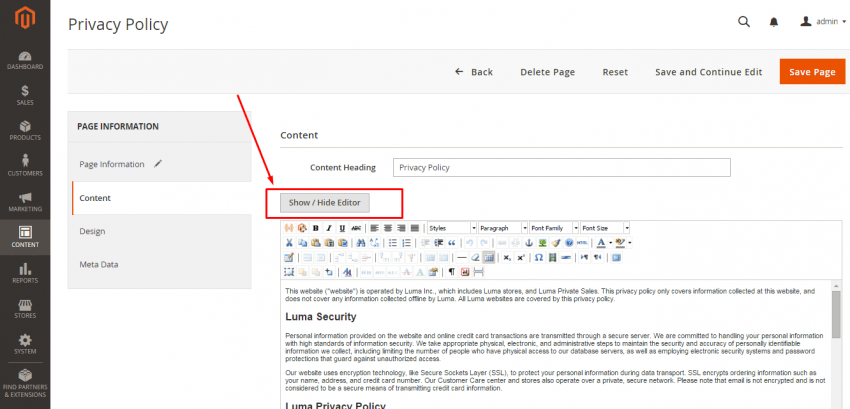The height and width of the screenshot is (409, 850).
Task: Insert a numbered ordered list
Action: 406,242
